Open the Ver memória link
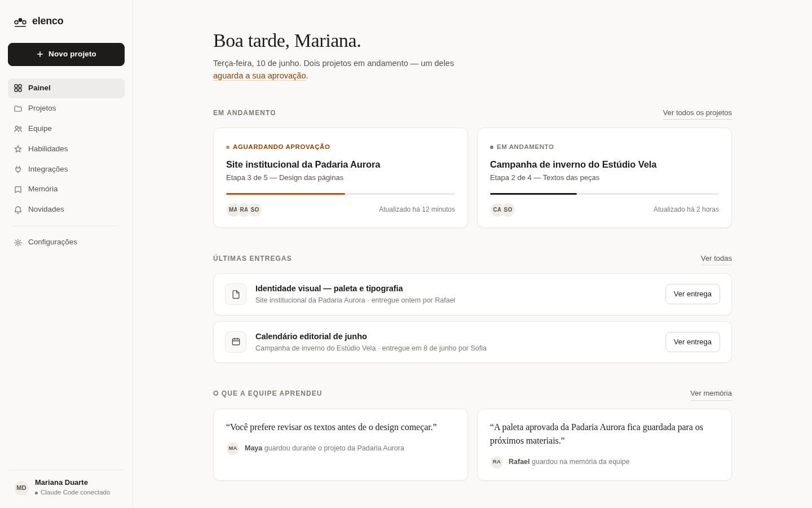Screen dimensions: 812x508 [711, 393]
